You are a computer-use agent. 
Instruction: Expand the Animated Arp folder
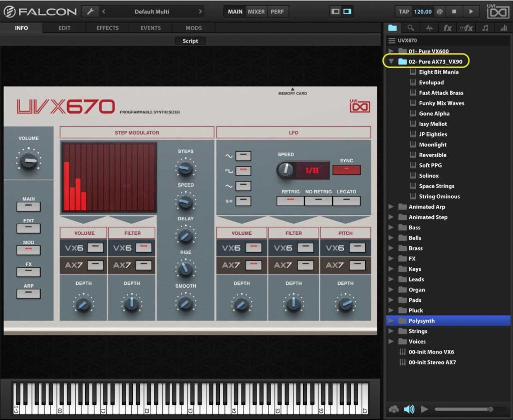tap(391, 207)
